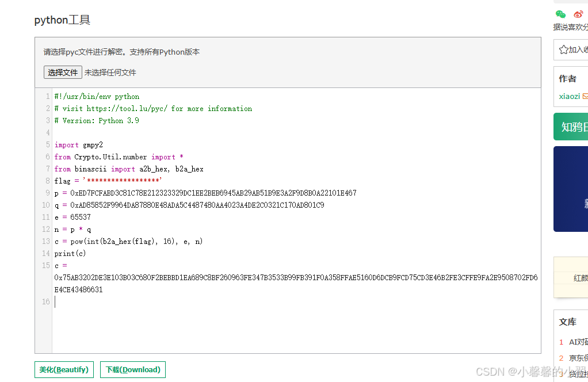The image size is (588, 382).
Task: Click the 未选择任何文件 status text
Action: tap(110, 72)
